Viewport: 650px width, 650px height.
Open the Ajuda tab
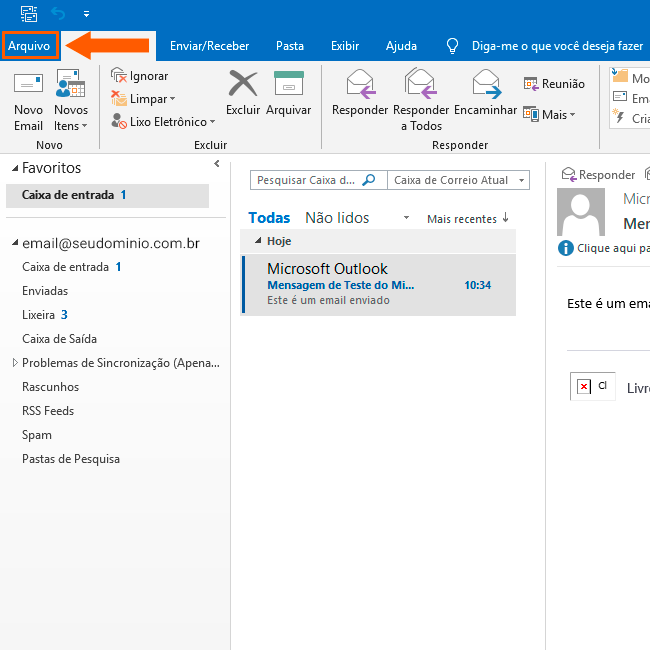[x=401, y=46]
